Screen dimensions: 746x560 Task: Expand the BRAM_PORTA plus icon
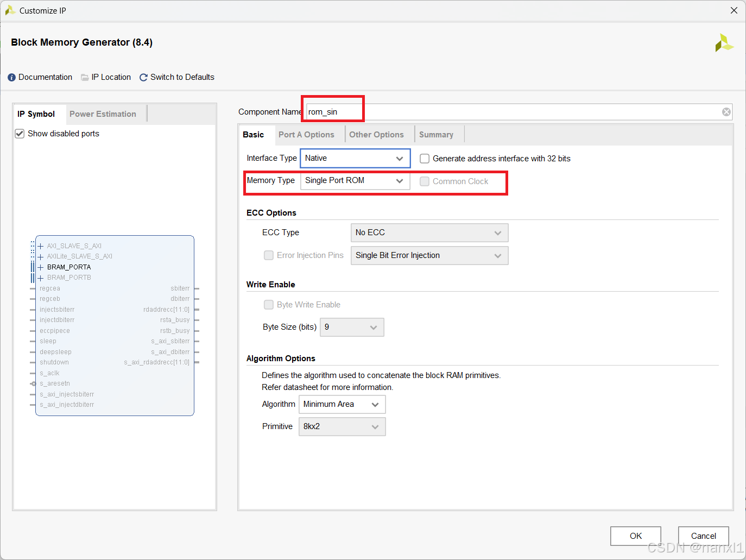coord(41,267)
